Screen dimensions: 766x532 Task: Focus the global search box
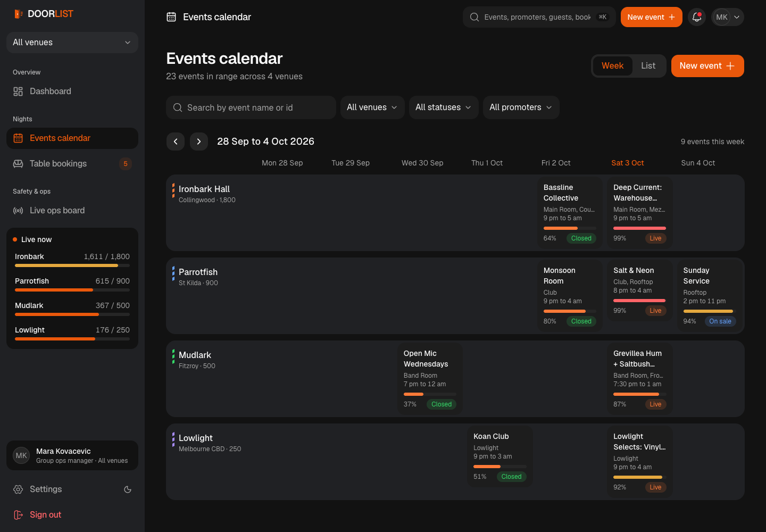pyautogui.click(x=539, y=17)
